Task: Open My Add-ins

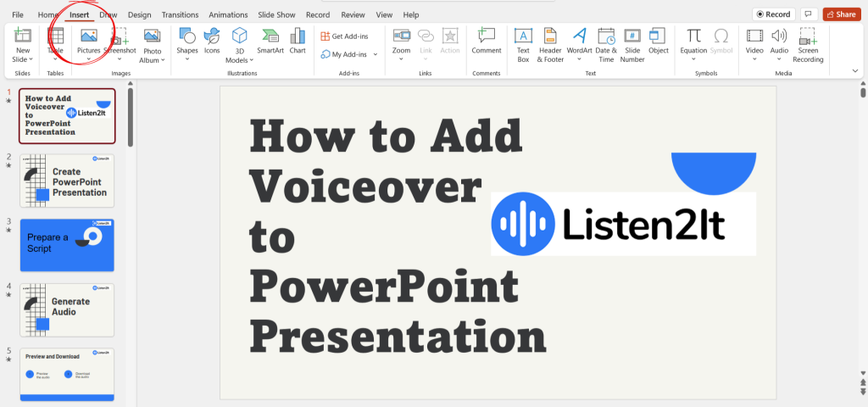Action: pos(344,54)
